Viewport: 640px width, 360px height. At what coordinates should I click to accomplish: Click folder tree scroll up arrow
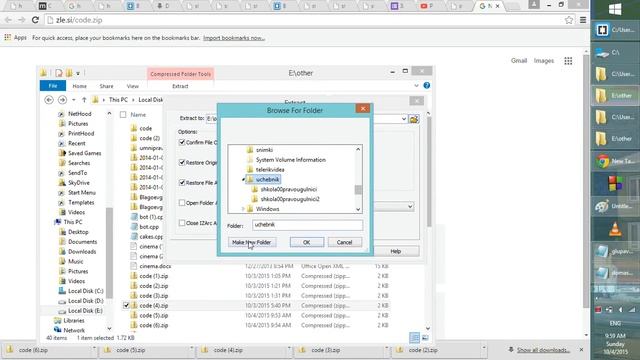[x=358, y=149]
